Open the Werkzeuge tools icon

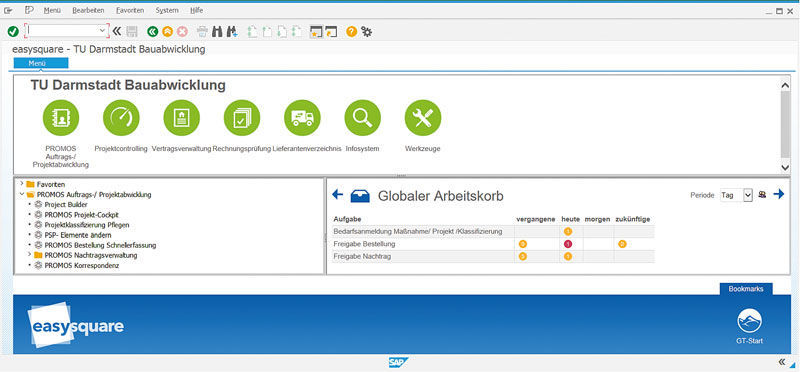[x=422, y=118]
